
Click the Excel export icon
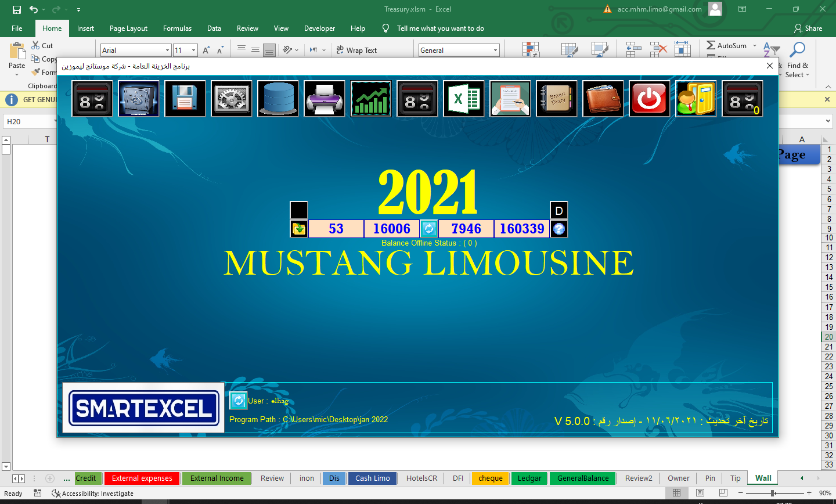tap(464, 99)
